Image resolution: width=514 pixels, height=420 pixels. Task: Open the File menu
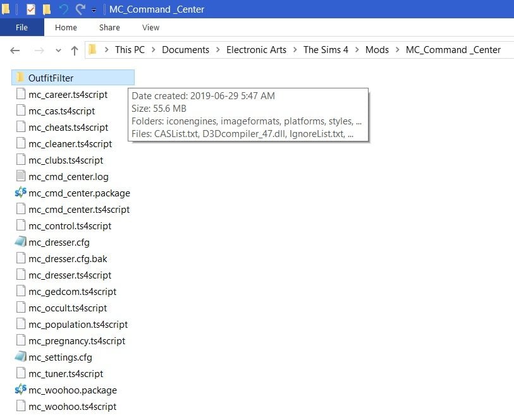pos(22,28)
